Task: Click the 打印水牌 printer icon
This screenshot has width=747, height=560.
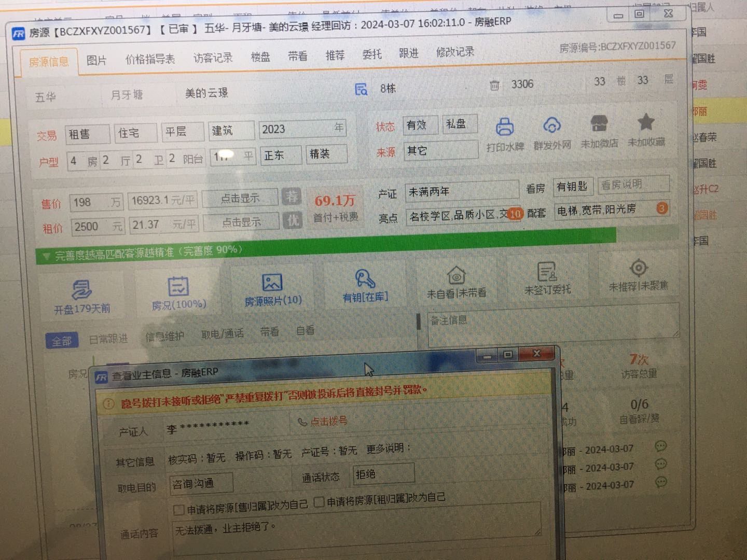Action: click(505, 127)
